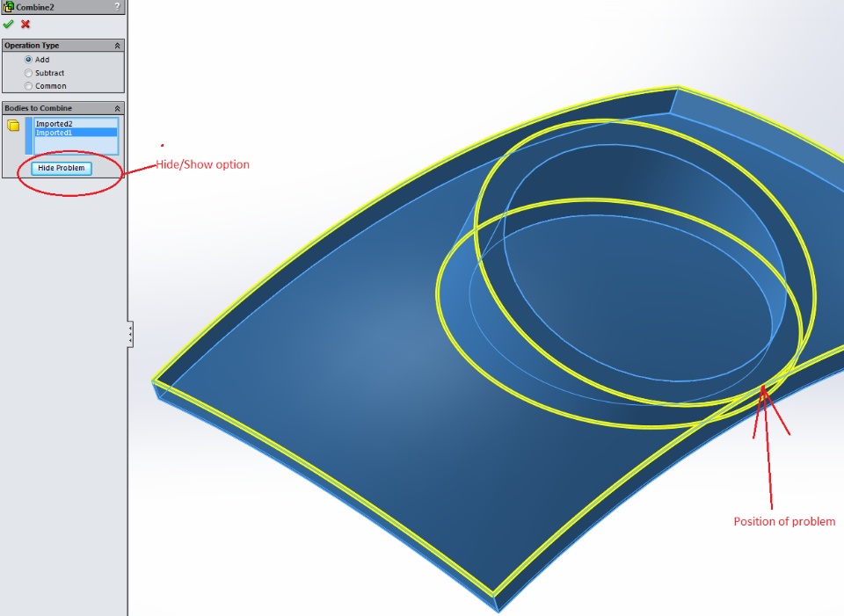Click the Bodies to Combine section title
This screenshot has width=844, height=616.
tap(38, 108)
